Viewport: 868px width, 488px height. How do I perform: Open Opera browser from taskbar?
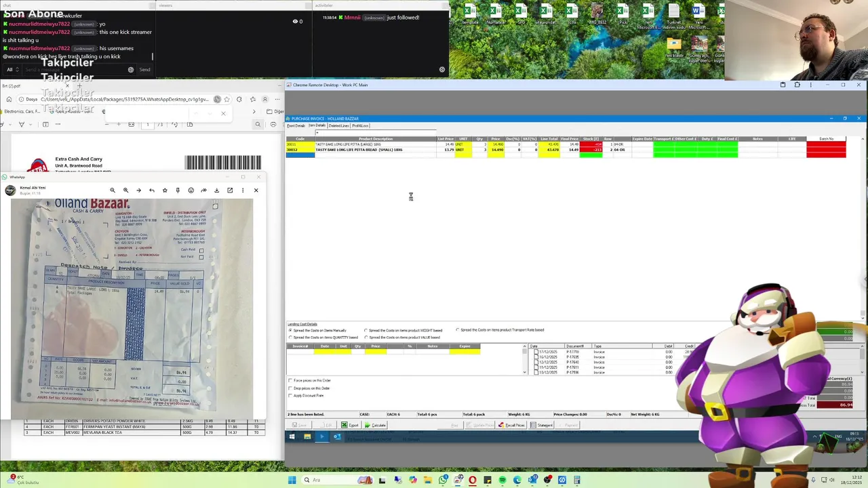473,480
